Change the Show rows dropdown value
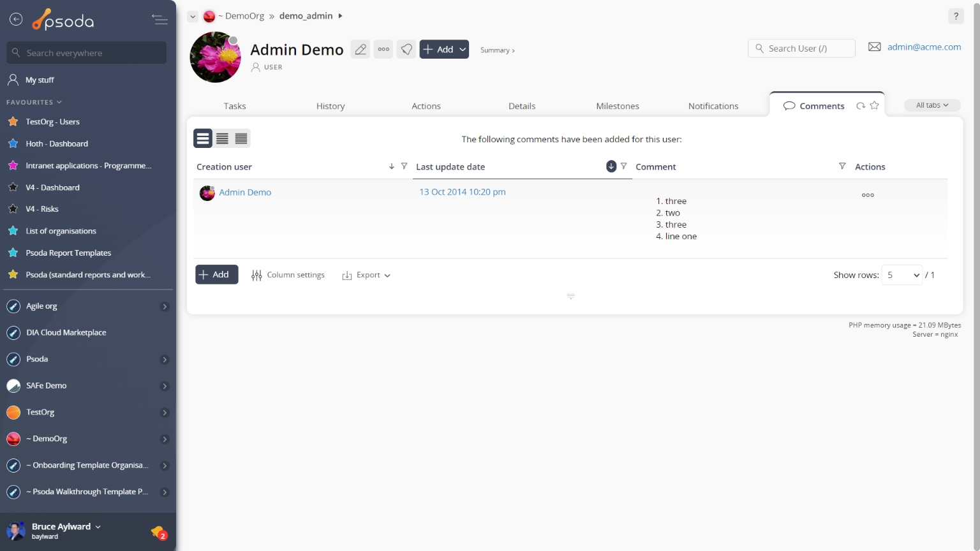This screenshot has height=551, width=980. tap(902, 275)
